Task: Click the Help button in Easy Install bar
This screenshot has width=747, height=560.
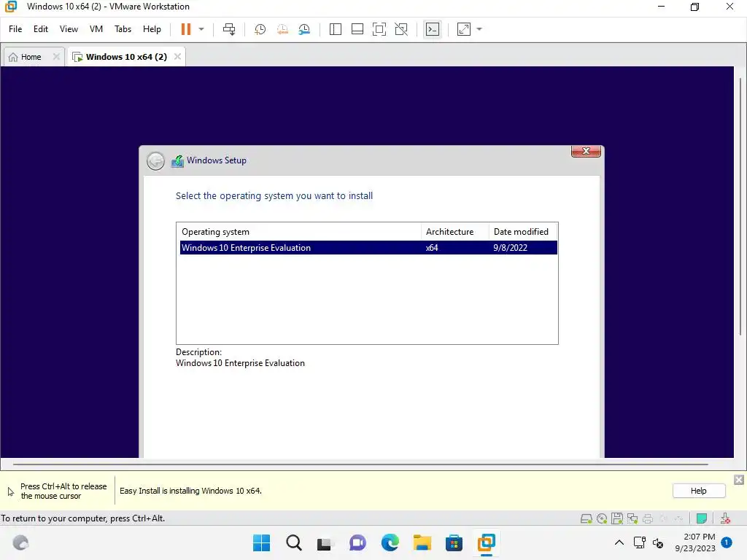Action: [x=698, y=491]
